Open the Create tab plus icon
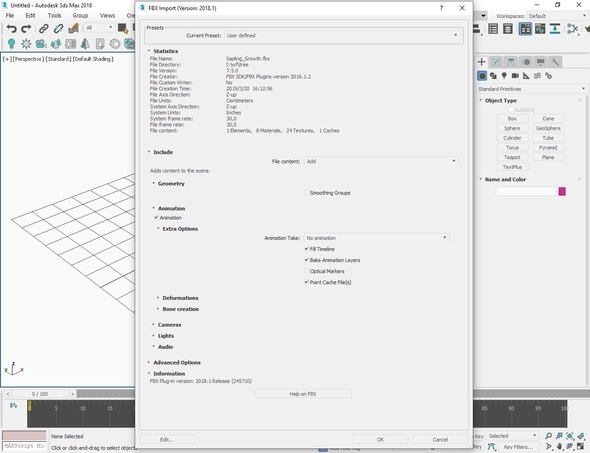 (482, 62)
